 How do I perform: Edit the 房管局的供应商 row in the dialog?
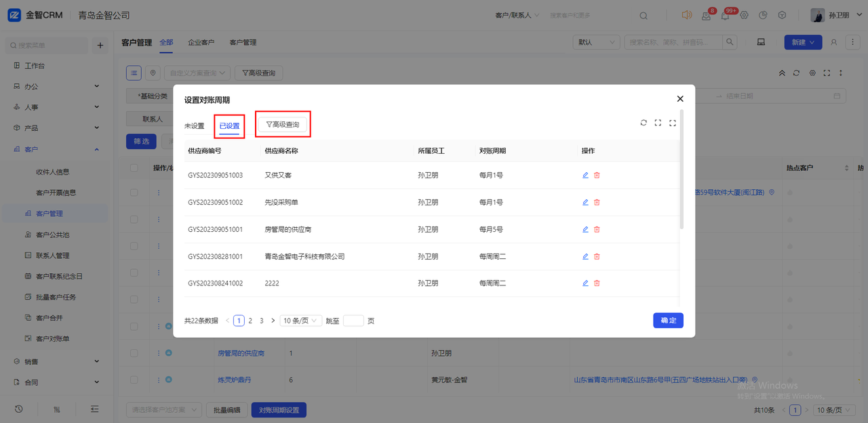tap(585, 229)
